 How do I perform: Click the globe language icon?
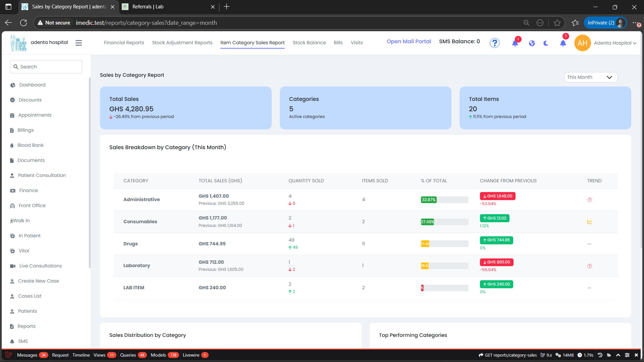pos(532,43)
